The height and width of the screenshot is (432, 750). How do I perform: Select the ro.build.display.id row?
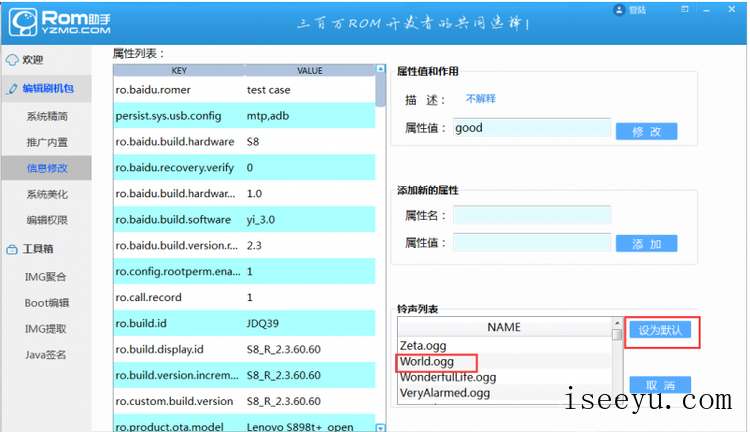(244, 349)
